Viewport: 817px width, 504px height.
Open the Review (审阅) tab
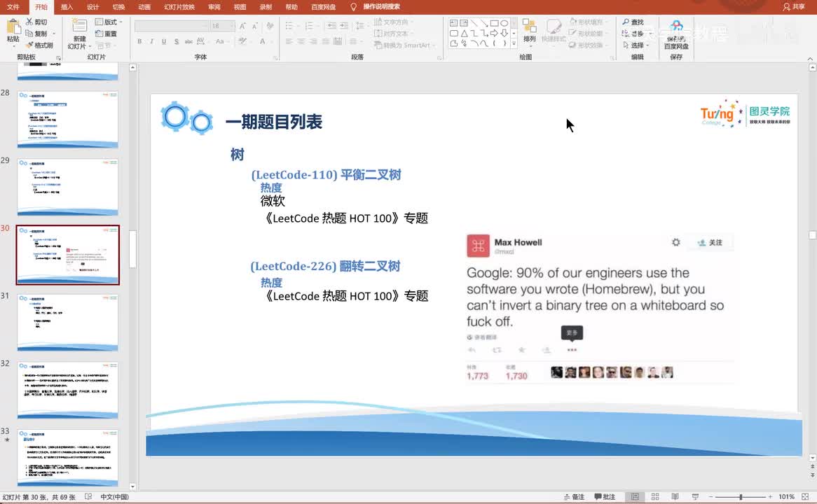214,7
